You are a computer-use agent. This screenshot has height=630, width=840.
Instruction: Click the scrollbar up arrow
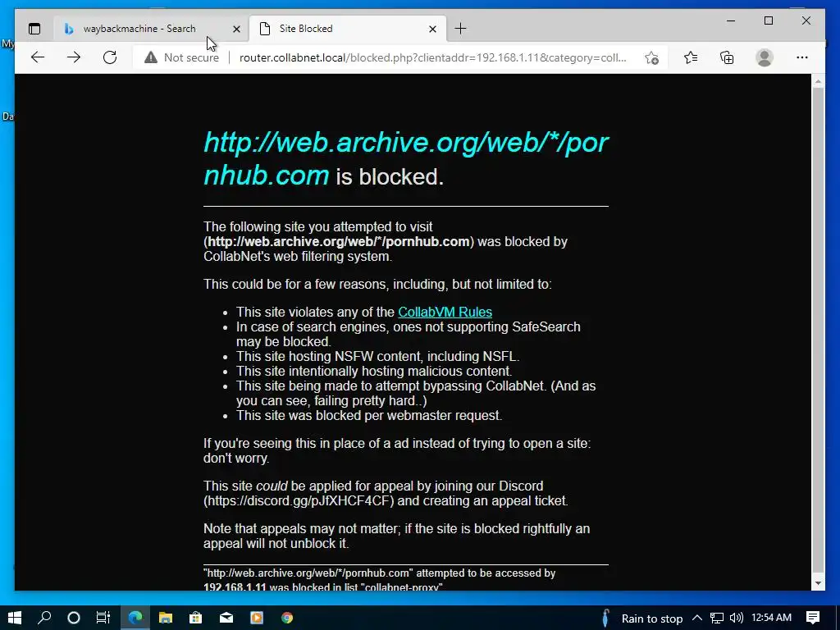pyautogui.click(x=818, y=81)
